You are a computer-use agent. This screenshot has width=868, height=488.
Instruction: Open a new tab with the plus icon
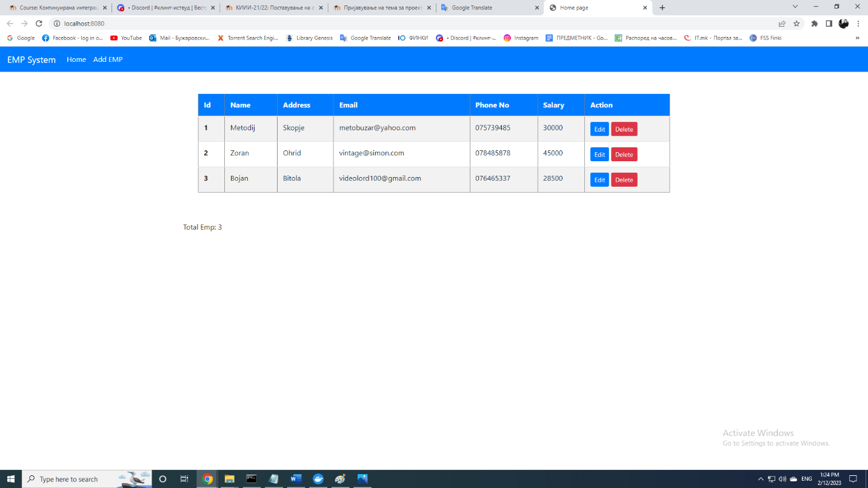click(x=662, y=8)
